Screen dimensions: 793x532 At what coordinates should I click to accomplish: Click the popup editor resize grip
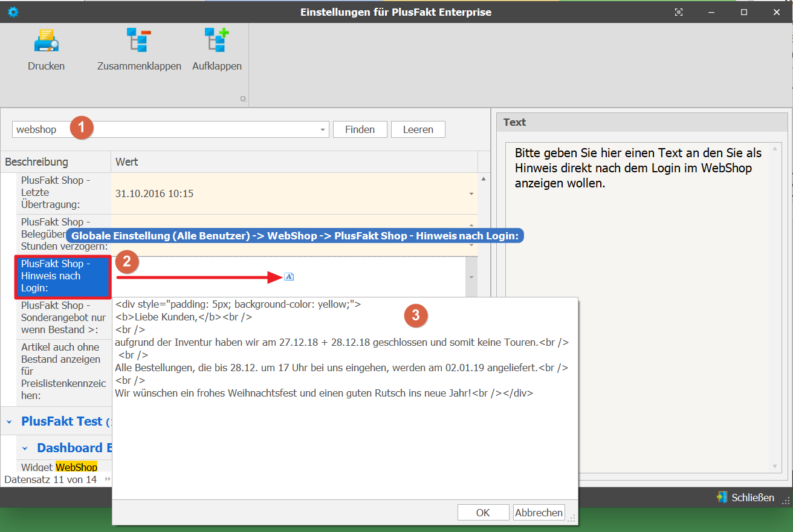tap(572, 518)
